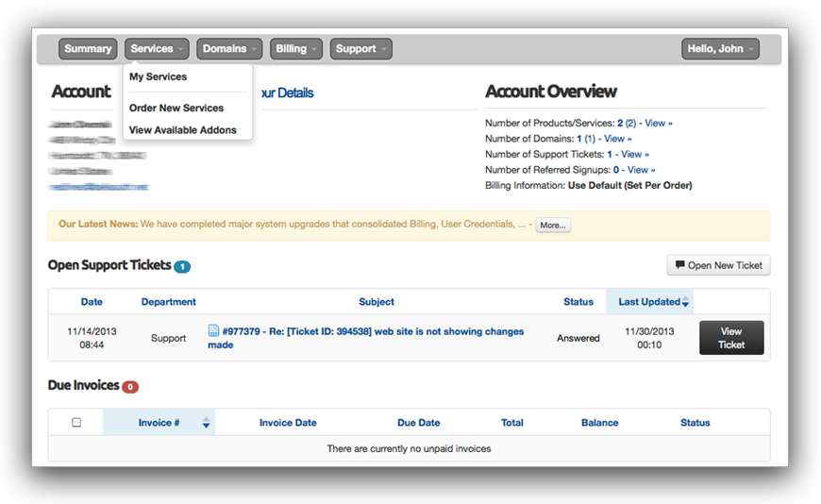Click the More button in latest news
The width and height of the screenshot is (821, 504).
click(x=552, y=226)
